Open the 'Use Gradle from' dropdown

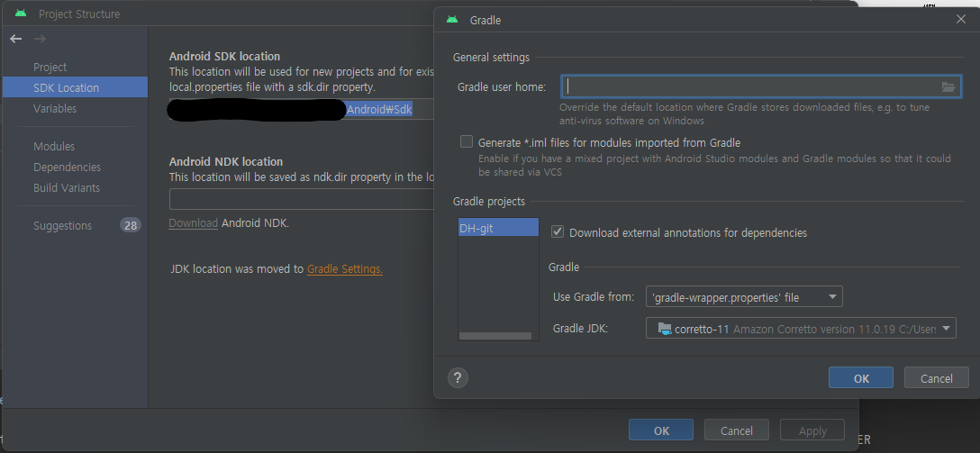coord(744,297)
